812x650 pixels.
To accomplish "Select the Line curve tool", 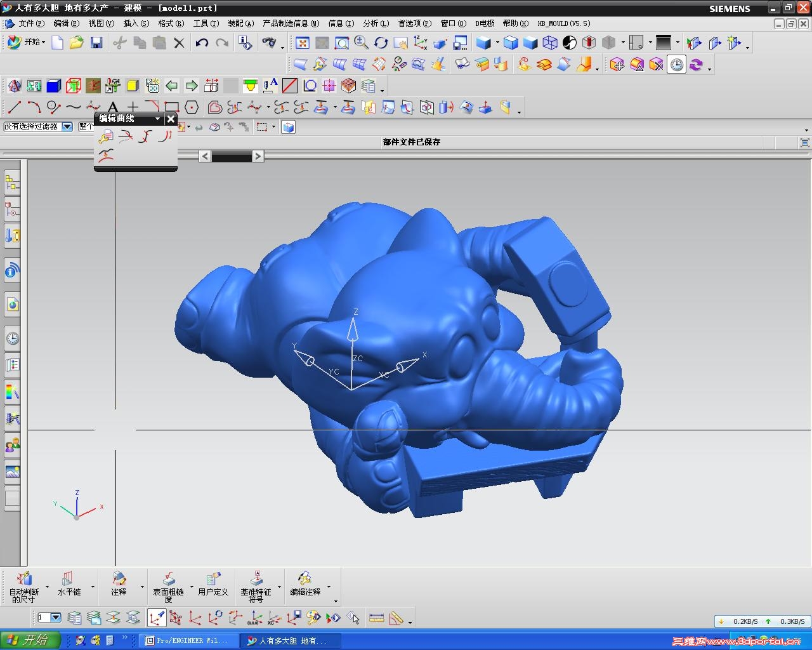I will pos(14,107).
